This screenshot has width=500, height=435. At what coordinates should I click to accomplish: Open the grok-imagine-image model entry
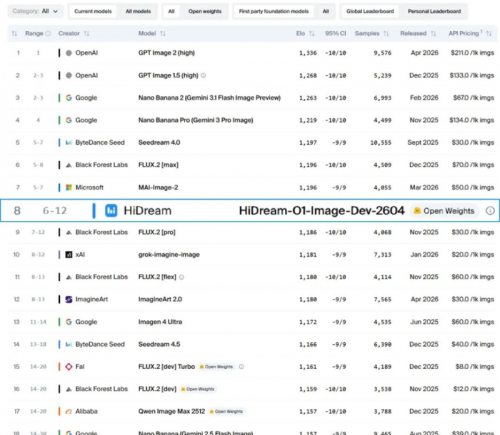pos(169,255)
